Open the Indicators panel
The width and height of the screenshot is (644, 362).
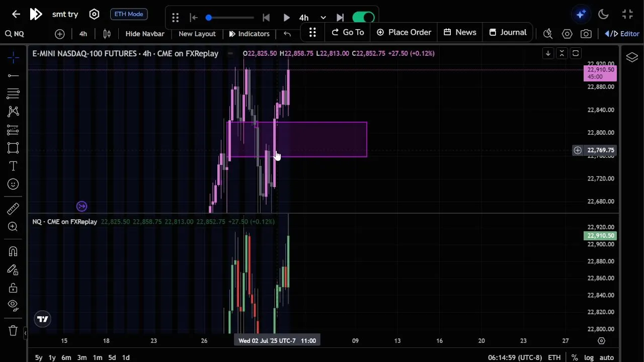click(x=249, y=34)
